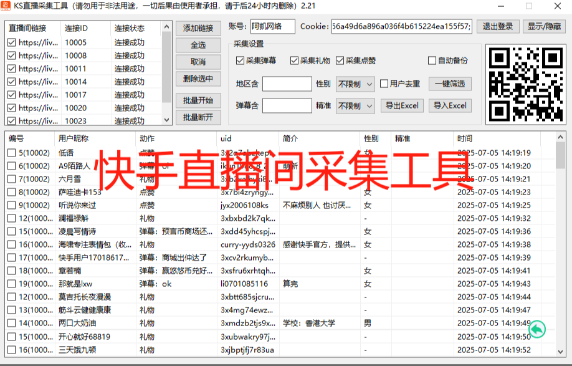
Task: Click the Cookie input field
Action: click(x=402, y=27)
